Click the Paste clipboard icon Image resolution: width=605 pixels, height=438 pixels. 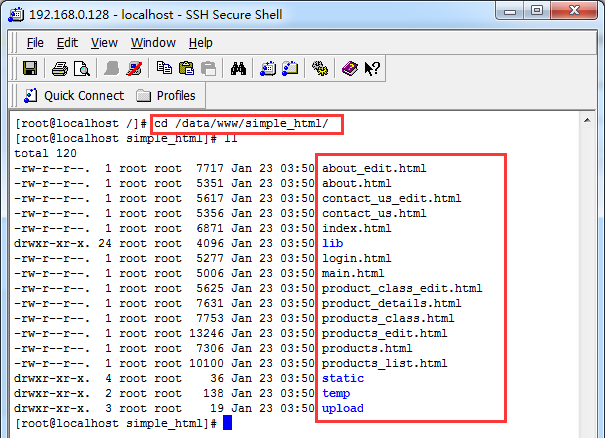[187, 69]
